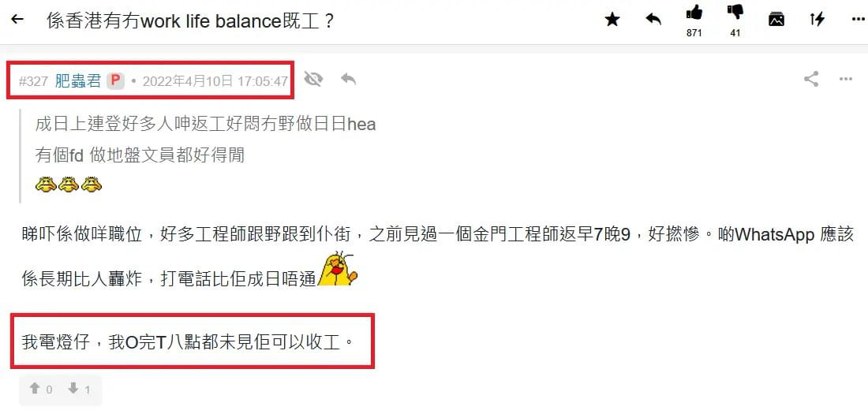The width and height of the screenshot is (868, 414).
Task: Downvote post #327
Action: point(79,390)
